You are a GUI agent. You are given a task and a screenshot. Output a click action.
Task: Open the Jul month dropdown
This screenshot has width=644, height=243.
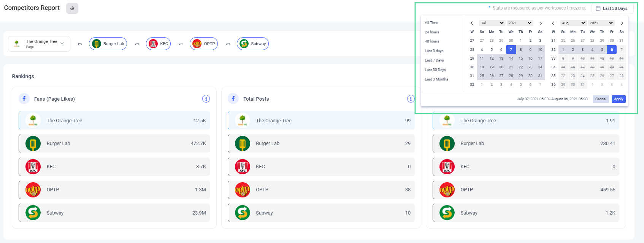(x=492, y=23)
